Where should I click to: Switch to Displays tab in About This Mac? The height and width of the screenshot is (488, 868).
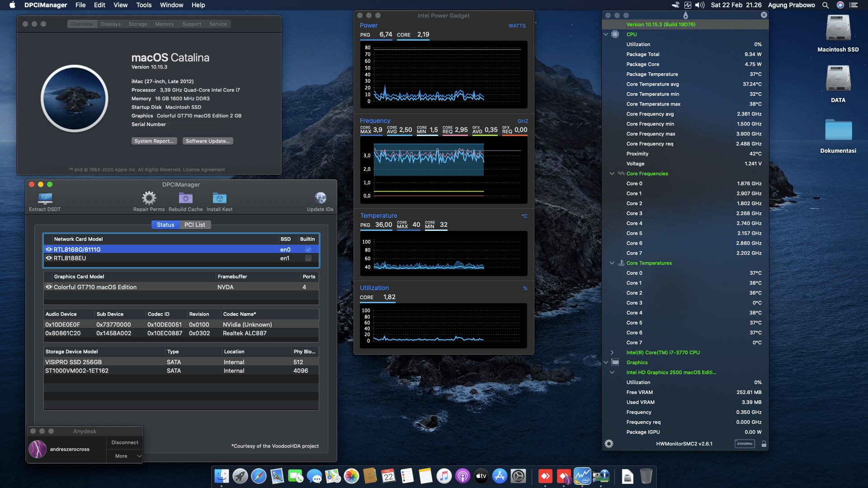coord(110,24)
